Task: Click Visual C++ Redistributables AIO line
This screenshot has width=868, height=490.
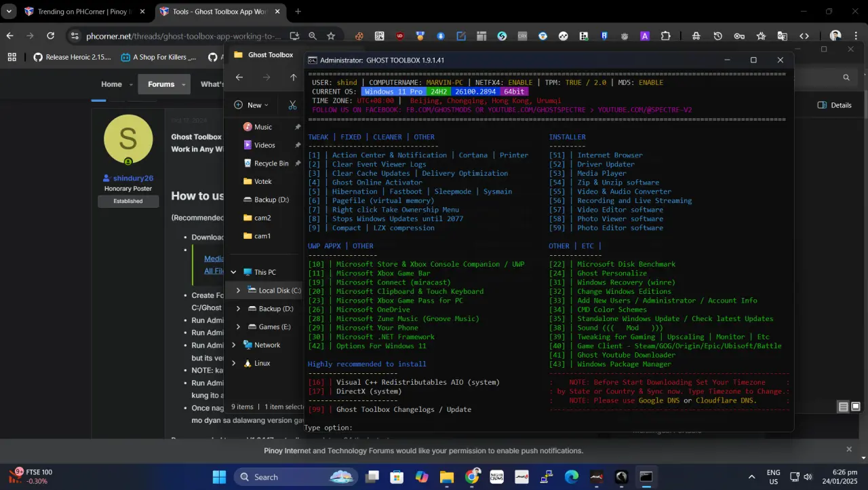Action: 403,382
